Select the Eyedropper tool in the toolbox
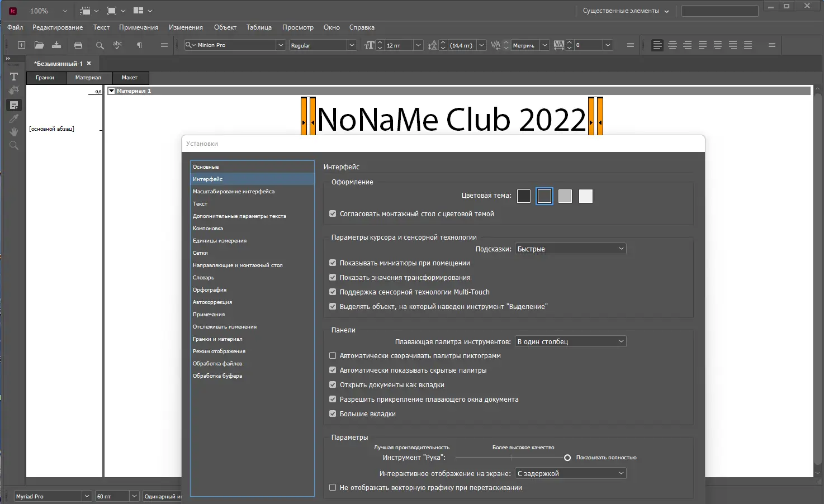The height and width of the screenshot is (504, 824). [x=14, y=118]
